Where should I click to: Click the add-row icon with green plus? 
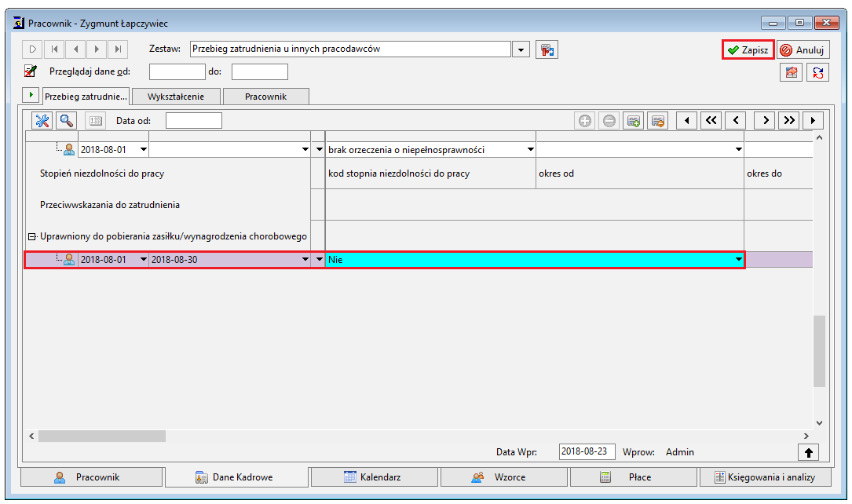pos(634,121)
